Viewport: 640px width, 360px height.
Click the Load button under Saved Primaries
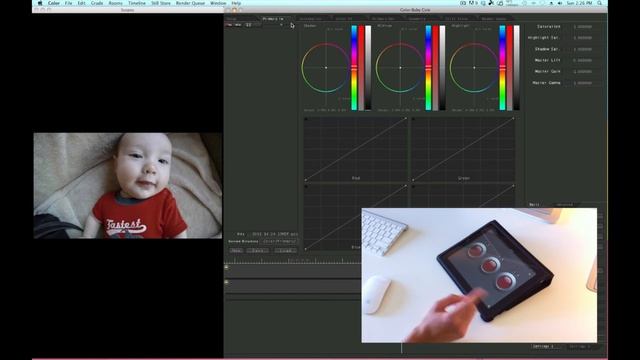click(285, 250)
